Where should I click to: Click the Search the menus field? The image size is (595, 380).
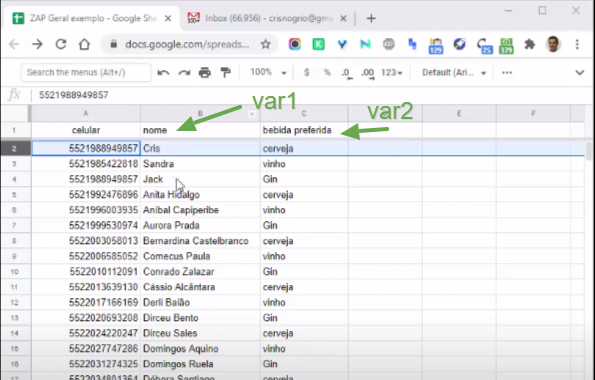86,73
